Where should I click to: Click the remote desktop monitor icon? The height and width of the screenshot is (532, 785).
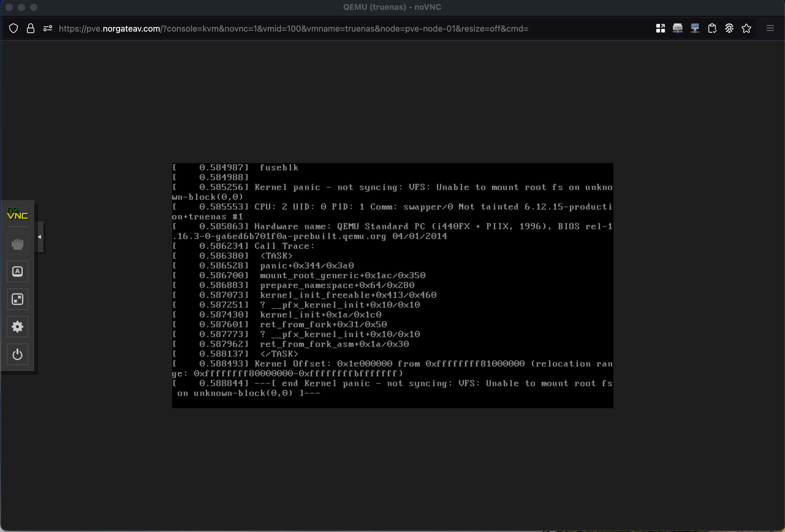(695, 28)
